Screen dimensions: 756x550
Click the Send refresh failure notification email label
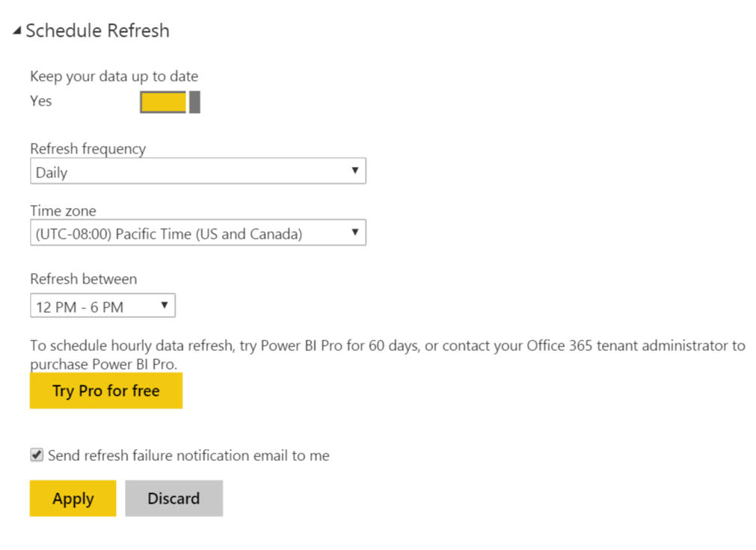188,455
